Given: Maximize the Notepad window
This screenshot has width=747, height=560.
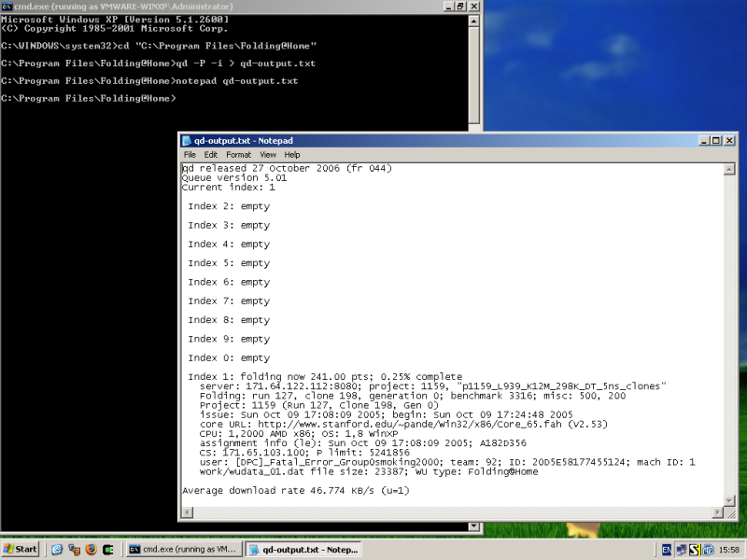Looking at the screenshot, I should (x=715, y=141).
